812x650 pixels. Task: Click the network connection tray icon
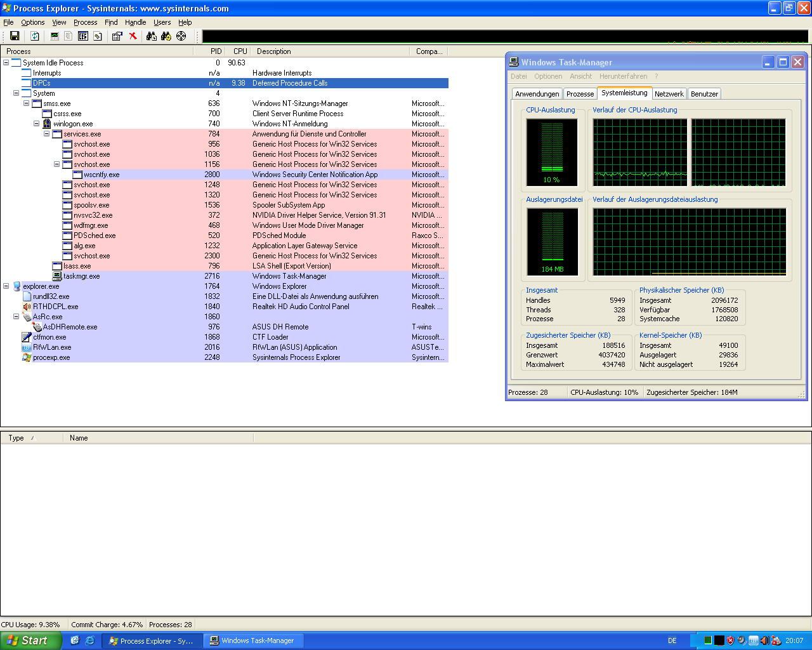point(753,640)
